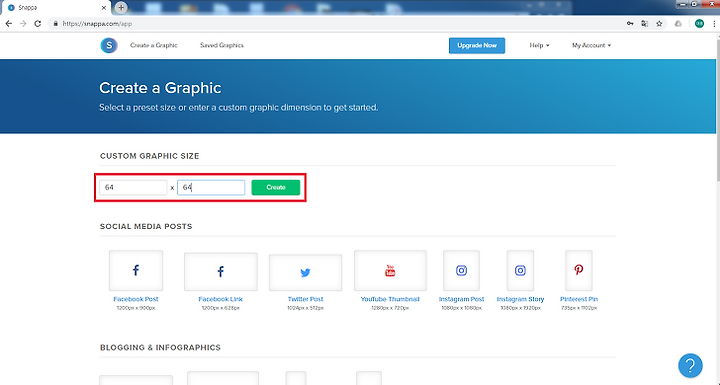Focus the custom width input field
This screenshot has width=720, height=385.
[x=133, y=187]
